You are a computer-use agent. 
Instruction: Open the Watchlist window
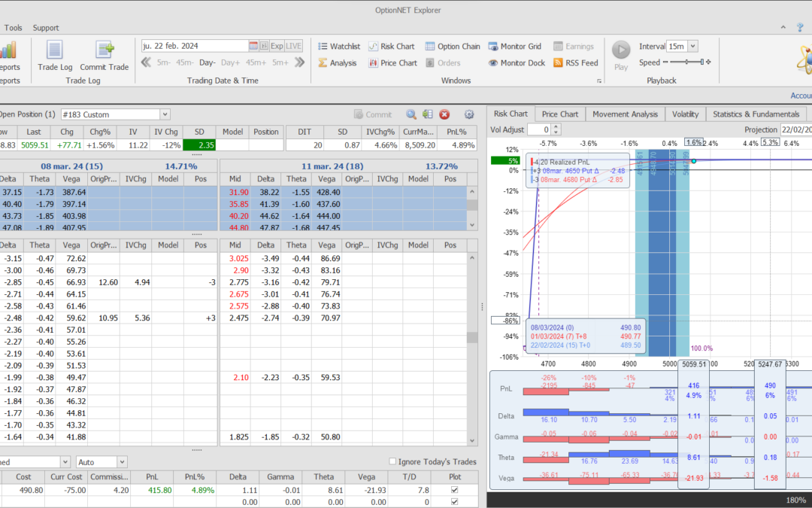pos(338,47)
